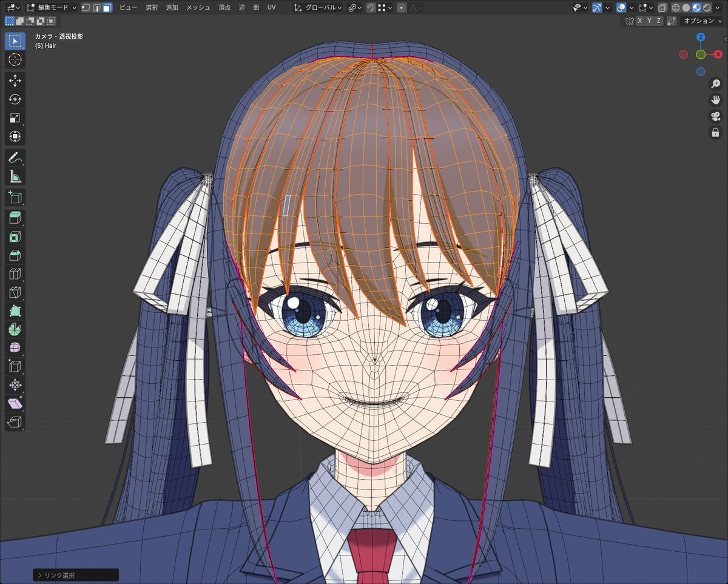The height and width of the screenshot is (584, 728).
Task: Open the グローバル orientation dropdown
Action: pyautogui.click(x=318, y=8)
